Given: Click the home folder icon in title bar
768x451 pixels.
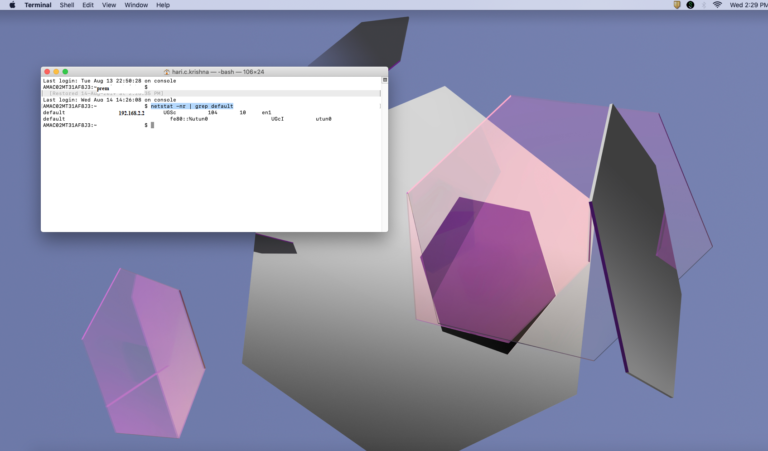Looking at the screenshot, I should [167, 72].
